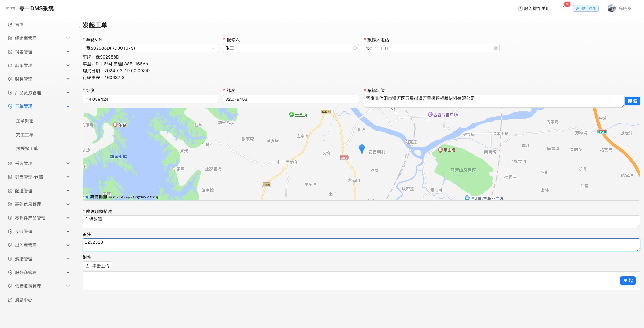Click the user avatar of 高晓龙
The height and width of the screenshot is (328, 644).
611,8
